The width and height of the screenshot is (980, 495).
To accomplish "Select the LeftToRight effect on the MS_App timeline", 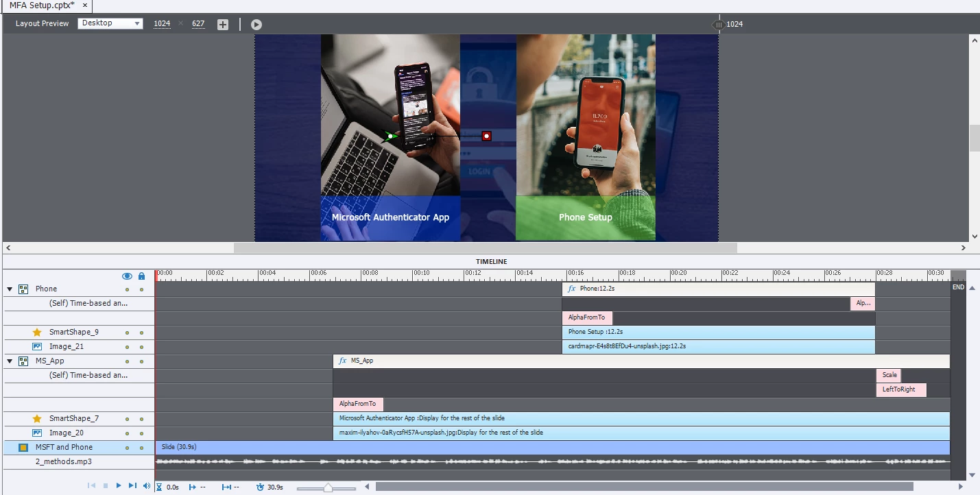I will 901,389.
